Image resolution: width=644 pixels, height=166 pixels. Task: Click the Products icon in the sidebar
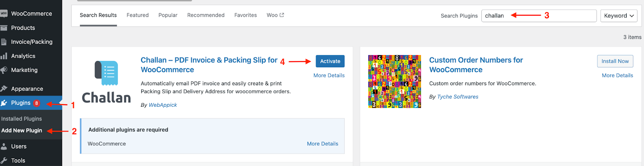point(4,28)
